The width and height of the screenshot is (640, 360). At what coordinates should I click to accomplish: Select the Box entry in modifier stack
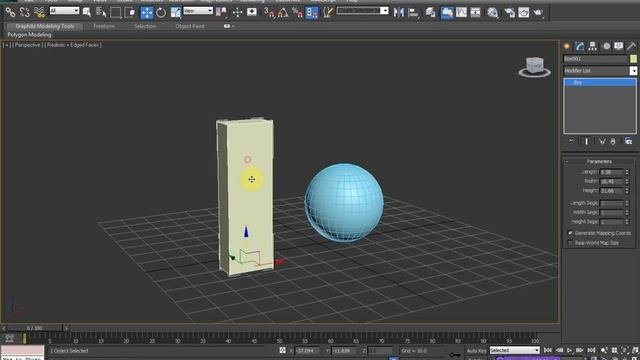pos(600,82)
